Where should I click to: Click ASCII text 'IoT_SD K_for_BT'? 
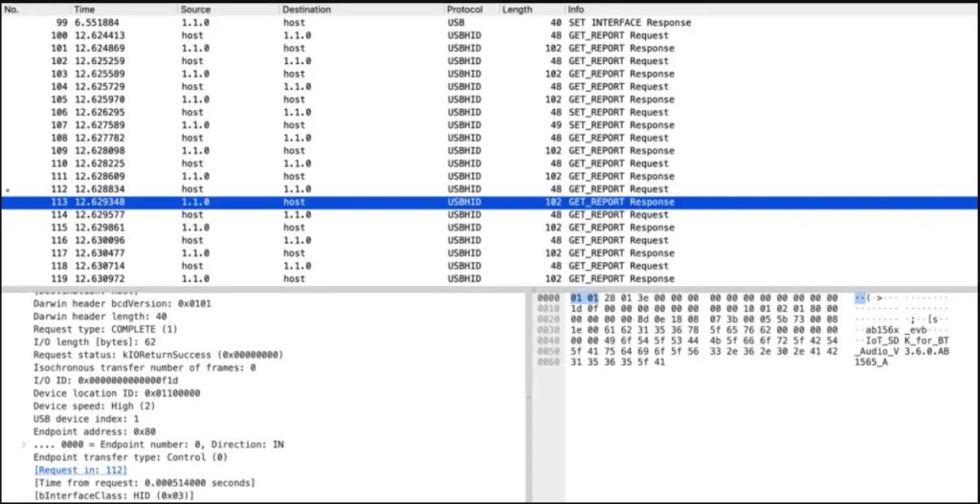click(x=907, y=341)
